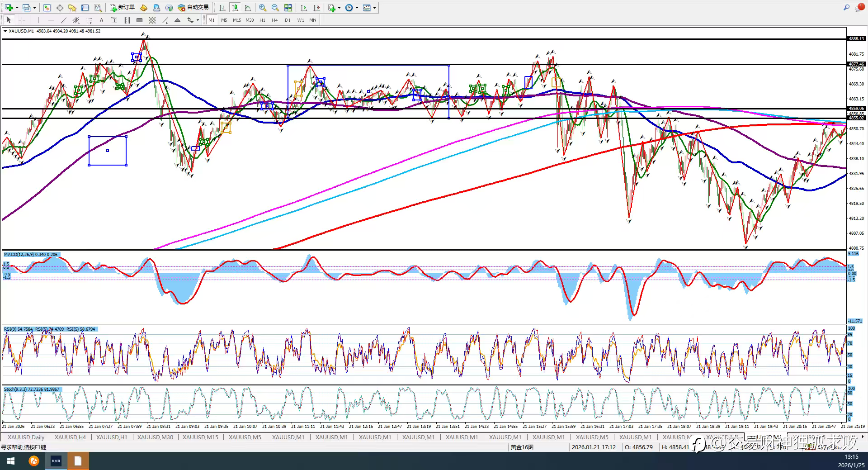This screenshot has height=470, width=868.
Task: Expand the arrows objects dropdown
Action: pyautogui.click(x=198, y=20)
